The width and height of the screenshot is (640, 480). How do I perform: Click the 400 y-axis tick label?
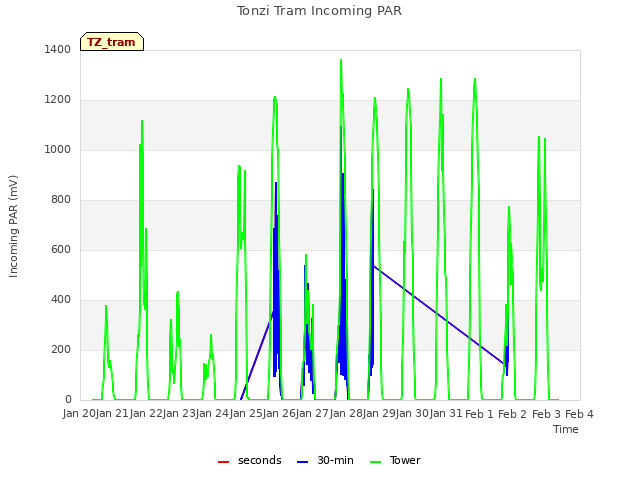coord(61,300)
